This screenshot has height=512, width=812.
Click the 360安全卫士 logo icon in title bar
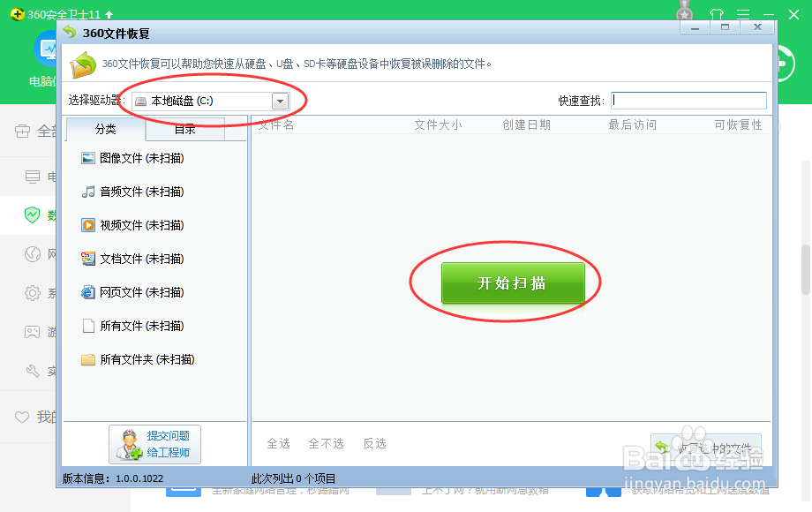(x=17, y=14)
